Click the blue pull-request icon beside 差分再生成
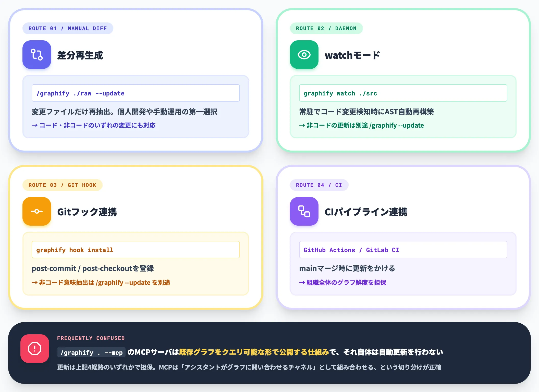Screen dimensions: 539x392 (x=37, y=55)
